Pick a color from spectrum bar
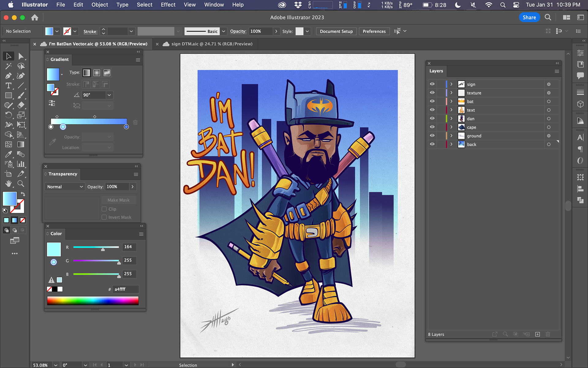 [93, 301]
